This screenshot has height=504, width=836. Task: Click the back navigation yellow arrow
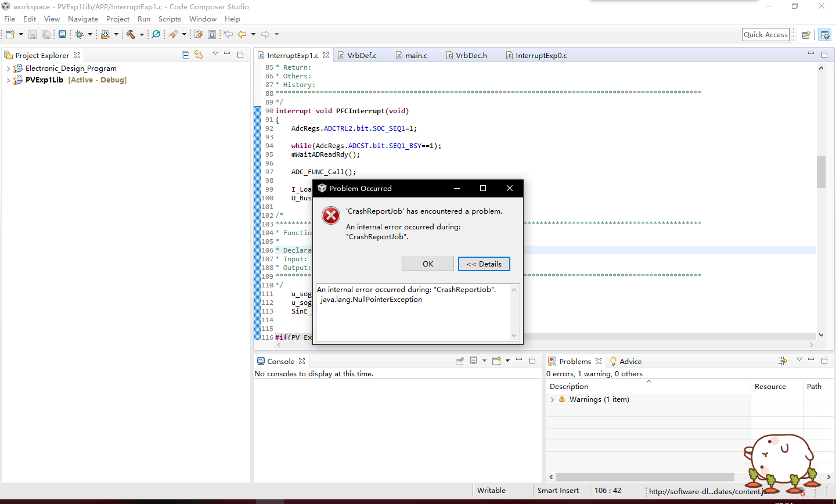pyautogui.click(x=242, y=35)
